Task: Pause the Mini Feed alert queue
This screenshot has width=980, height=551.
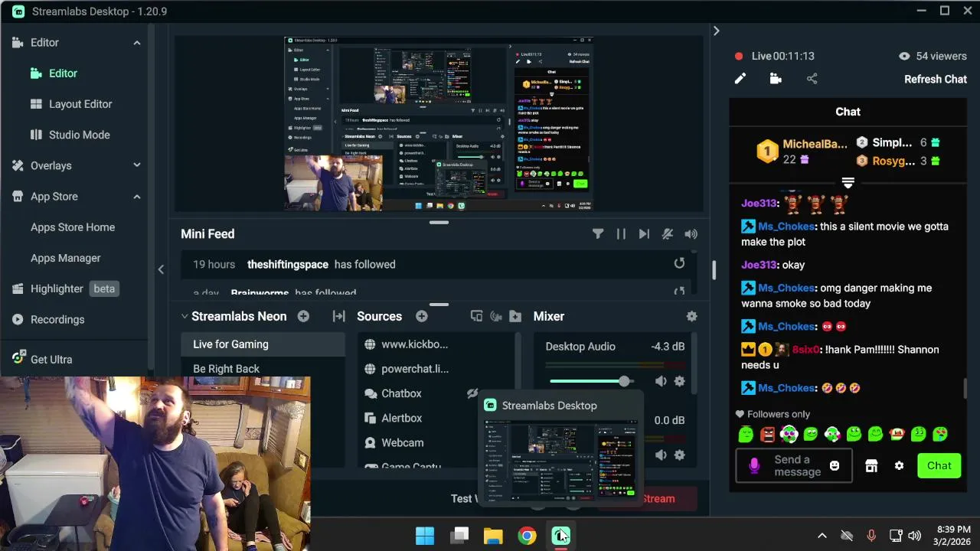Action: 621,234
